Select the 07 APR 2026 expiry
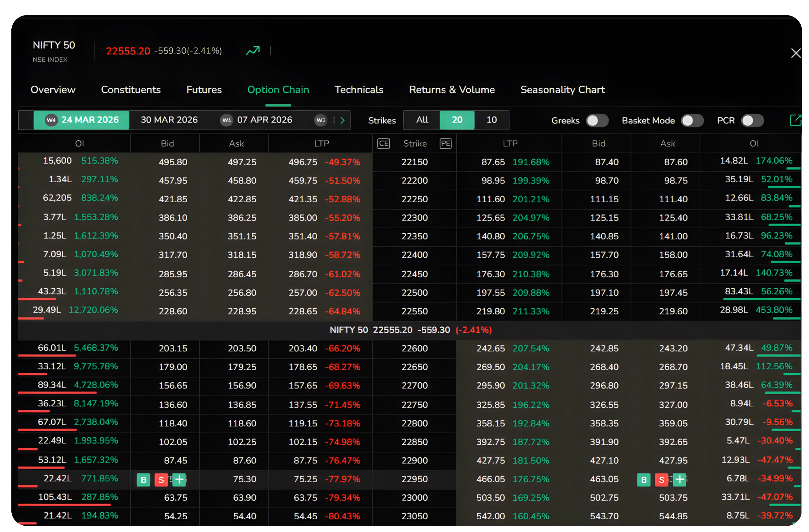Viewport: 809px width, 532px height. (x=264, y=120)
